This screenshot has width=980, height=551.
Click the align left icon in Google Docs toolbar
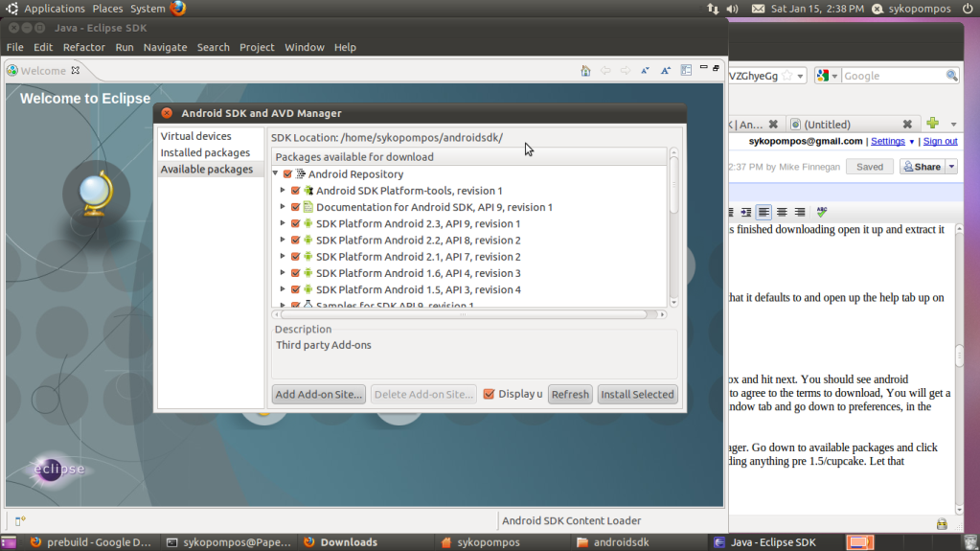pyautogui.click(x=763, y=212)
